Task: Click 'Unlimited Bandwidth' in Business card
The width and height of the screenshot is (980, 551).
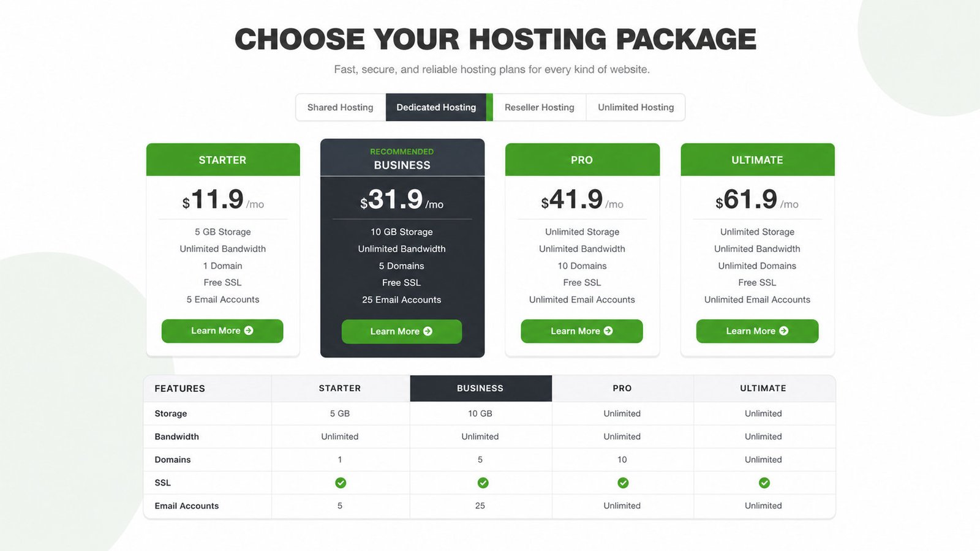Action: (x=402, y=249)
